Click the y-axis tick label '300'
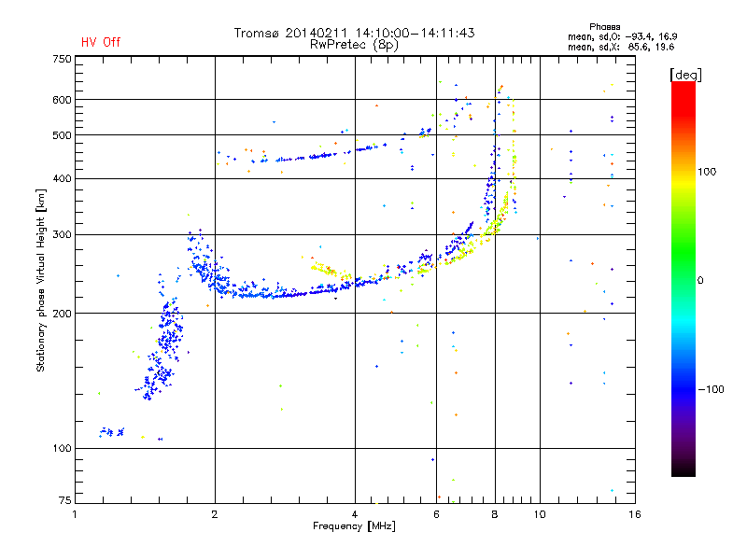Screen dimensions: 747x560 (x=62, y=234)
